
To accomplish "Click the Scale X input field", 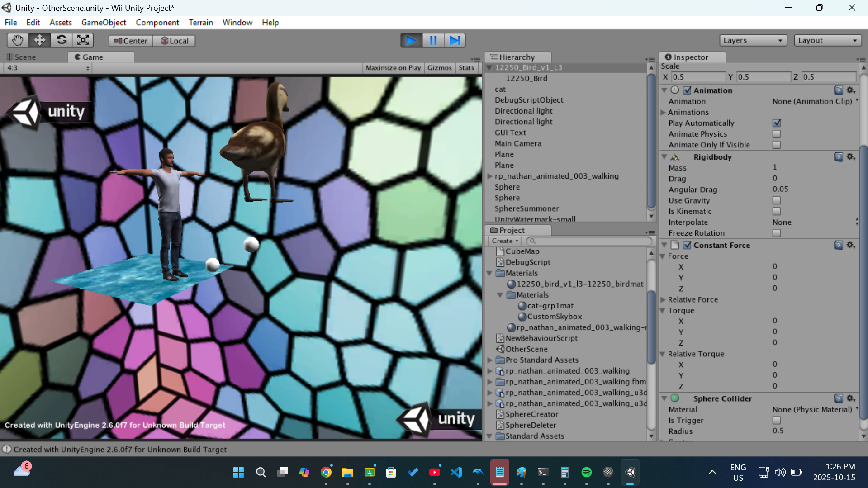I will (698, 77).
